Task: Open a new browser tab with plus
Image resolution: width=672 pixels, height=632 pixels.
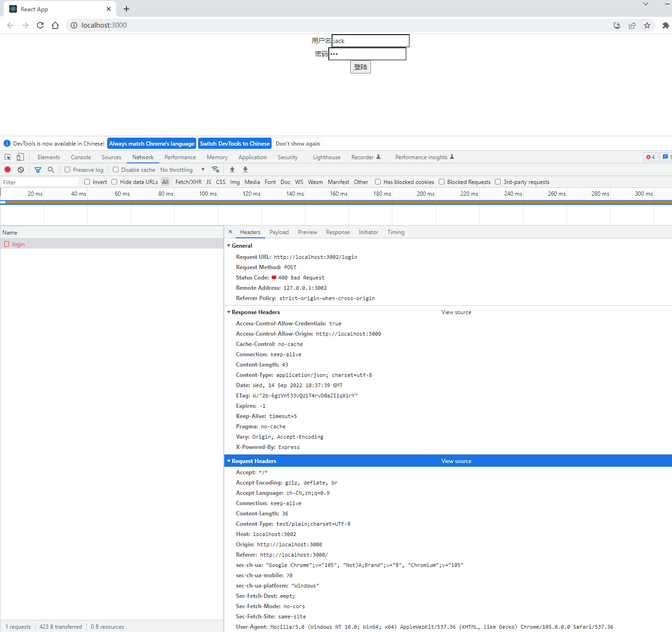Action: (126, 9)
